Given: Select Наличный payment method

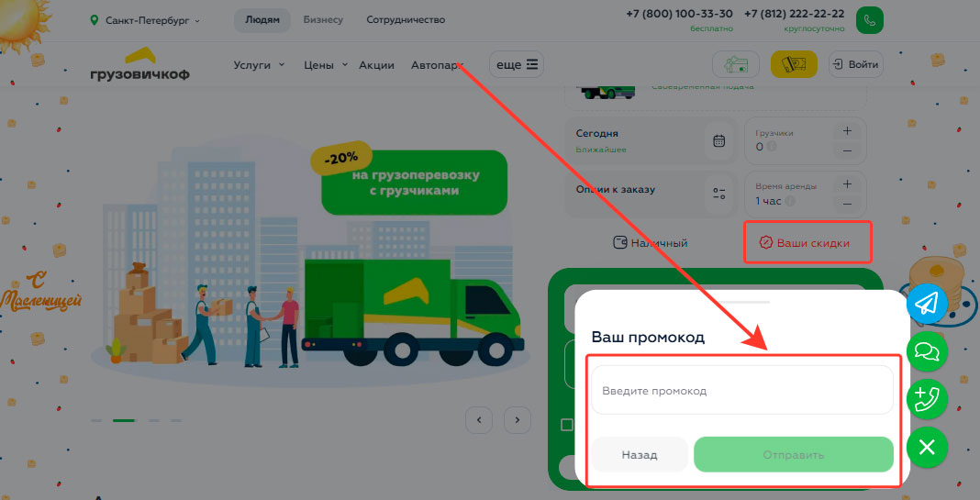Looking at the screenshot, I should [x=650, y=242].
